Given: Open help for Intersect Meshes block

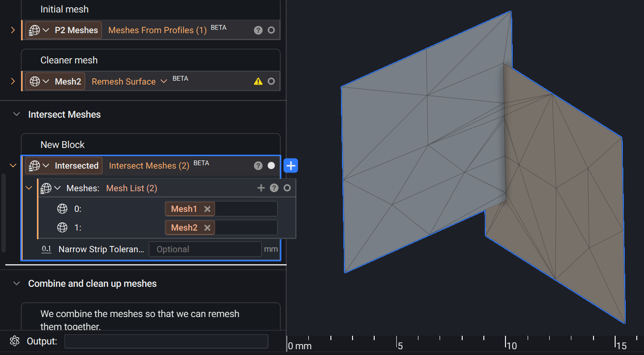Looking at the screenshot, I should (258, 166).
